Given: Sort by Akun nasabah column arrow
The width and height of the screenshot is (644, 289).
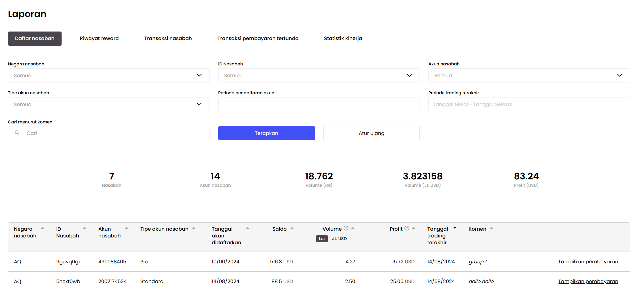Looking at the screenshot, I should (127, 228).
